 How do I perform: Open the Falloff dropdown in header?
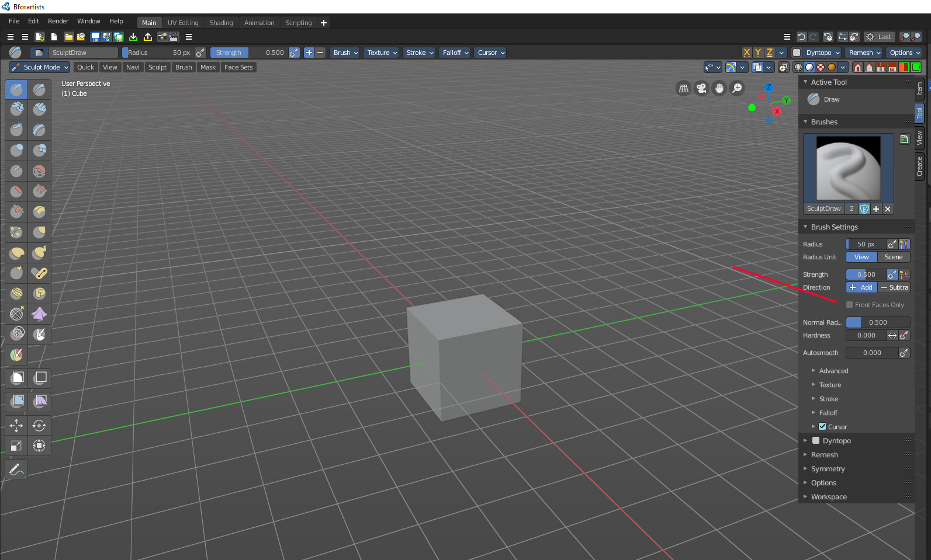[x=456, y=53]
